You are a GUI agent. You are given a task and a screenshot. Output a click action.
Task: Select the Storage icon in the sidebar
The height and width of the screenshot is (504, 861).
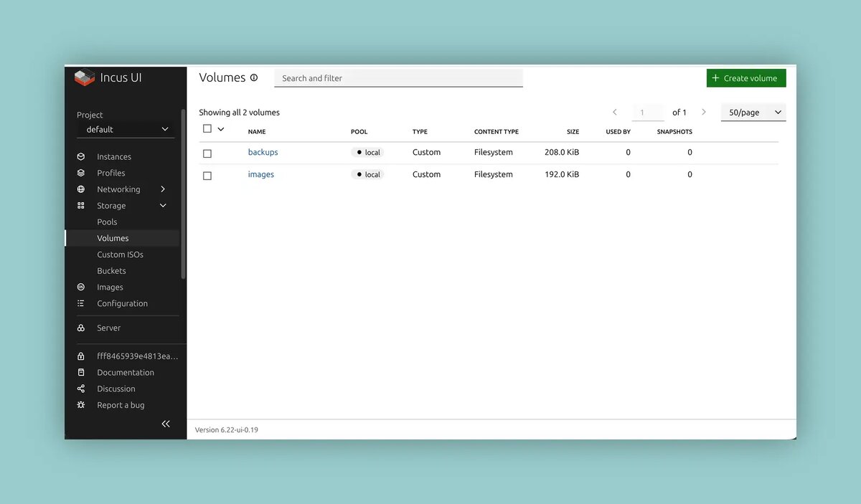tap(81, 206)
